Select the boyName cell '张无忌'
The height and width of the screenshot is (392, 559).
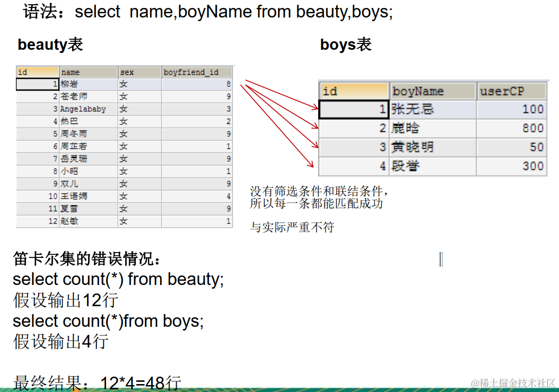click(433, 109)
